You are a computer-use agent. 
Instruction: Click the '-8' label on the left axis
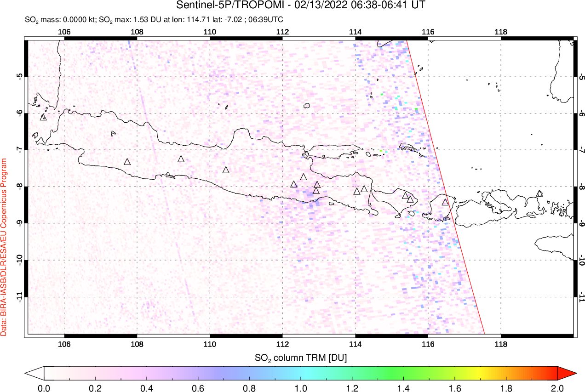(x=19, y=187)
